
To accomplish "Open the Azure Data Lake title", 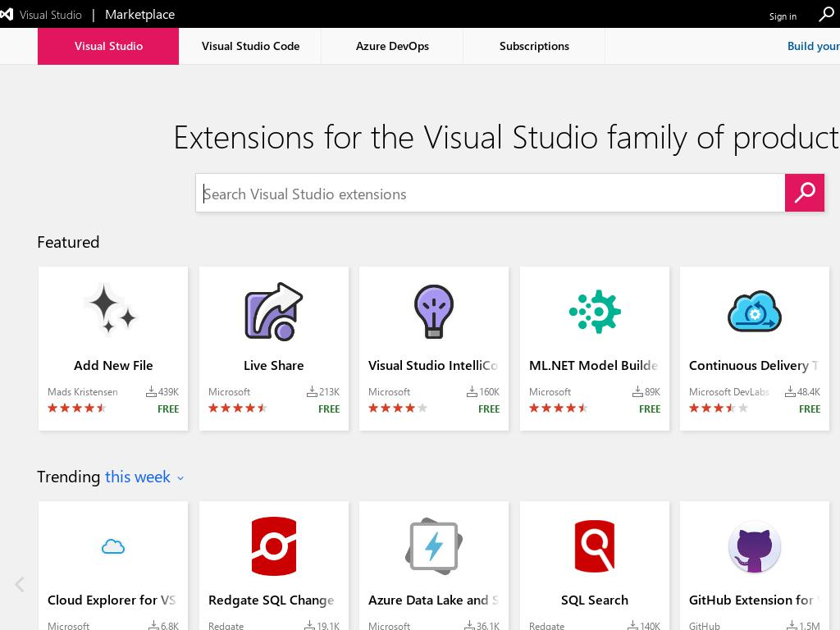I will [x=433, y=600].
